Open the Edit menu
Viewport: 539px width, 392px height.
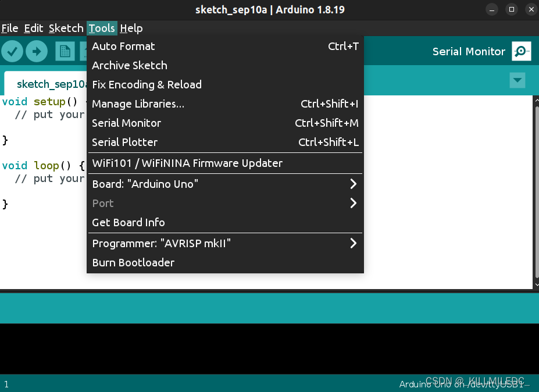[x=33, y=28]
